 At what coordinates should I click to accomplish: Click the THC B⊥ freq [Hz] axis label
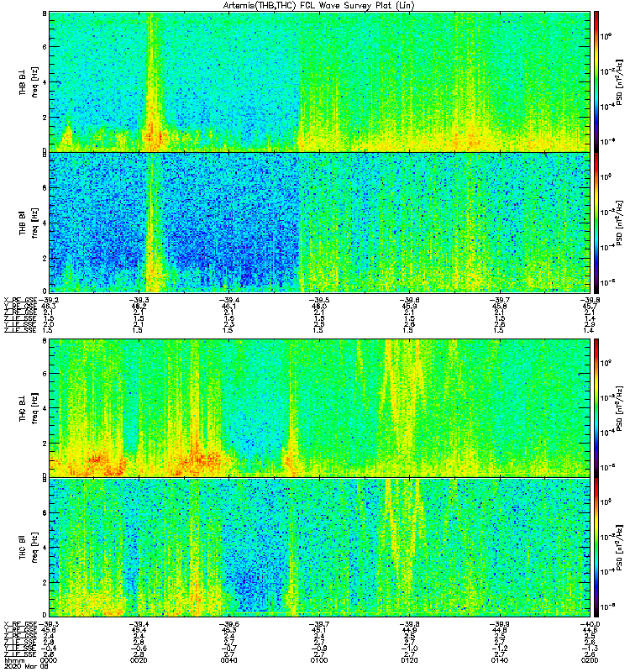pos(29,407)
